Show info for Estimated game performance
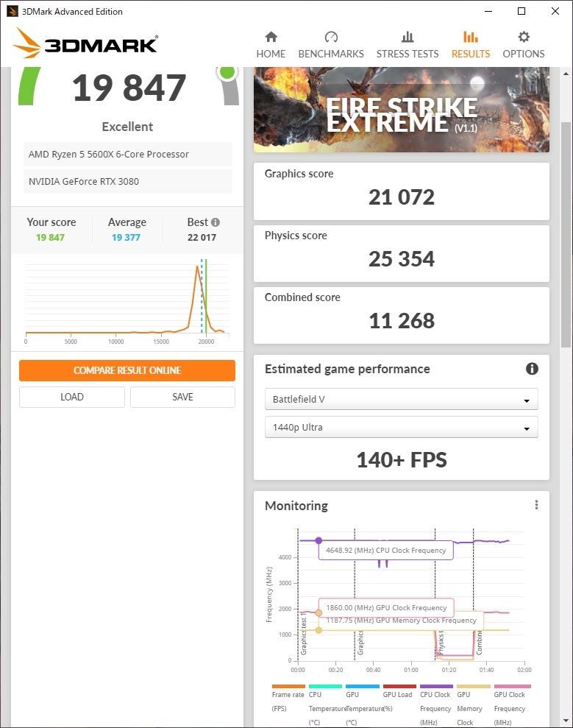573x728 pixels. pos(532,369)
